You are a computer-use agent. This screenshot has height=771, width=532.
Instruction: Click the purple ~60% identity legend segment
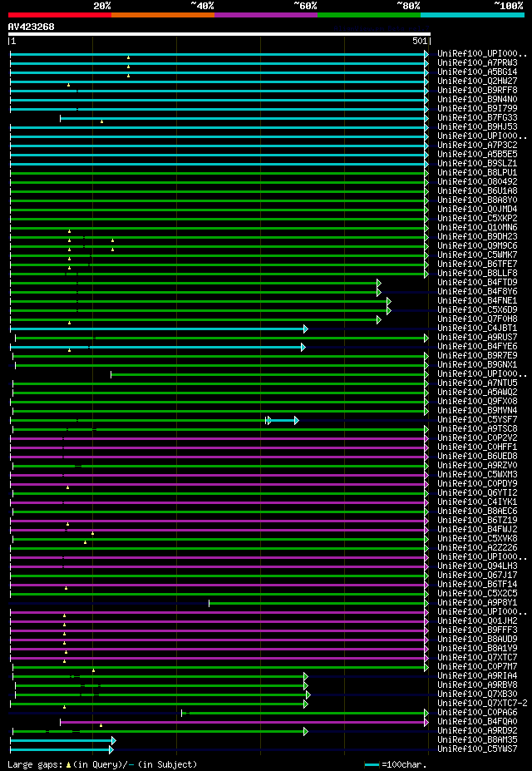[266, 15]
